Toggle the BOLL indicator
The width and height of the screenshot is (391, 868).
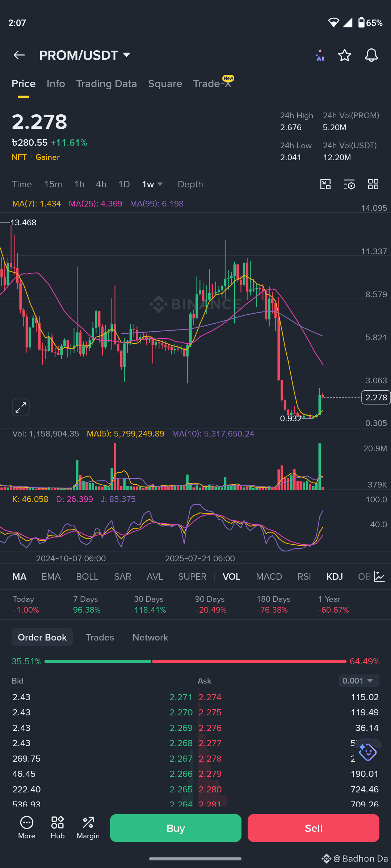(87, 576)
